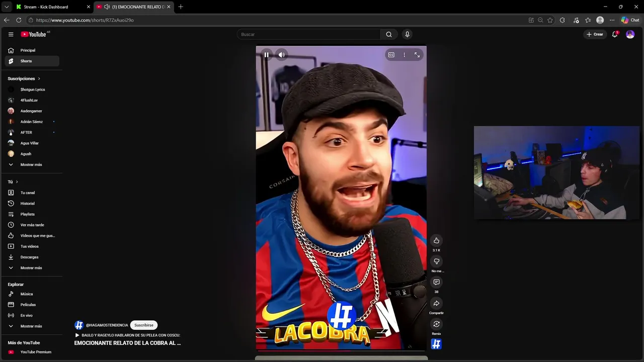644x362 pixels.
Task: Expand subscriptions with Mostrar más
Action: pos(32,164)
